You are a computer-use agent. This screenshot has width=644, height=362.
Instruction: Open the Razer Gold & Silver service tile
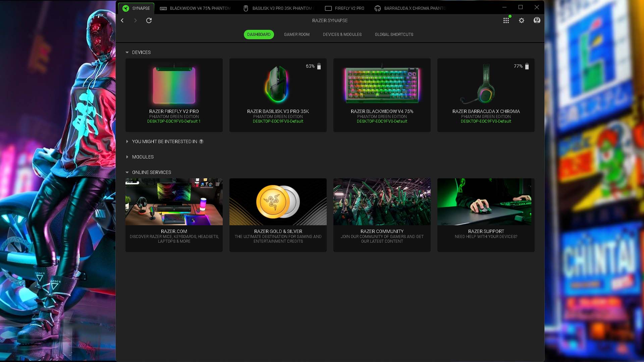278,215
